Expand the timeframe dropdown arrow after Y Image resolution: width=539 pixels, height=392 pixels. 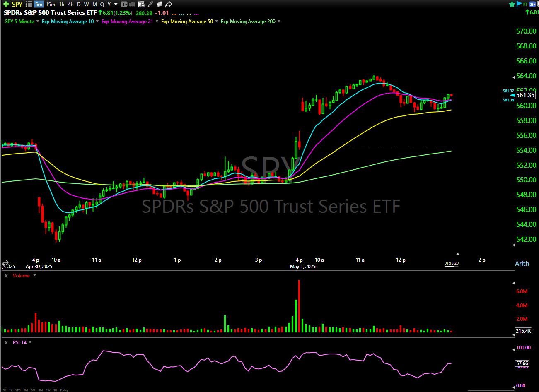(116, 5)
